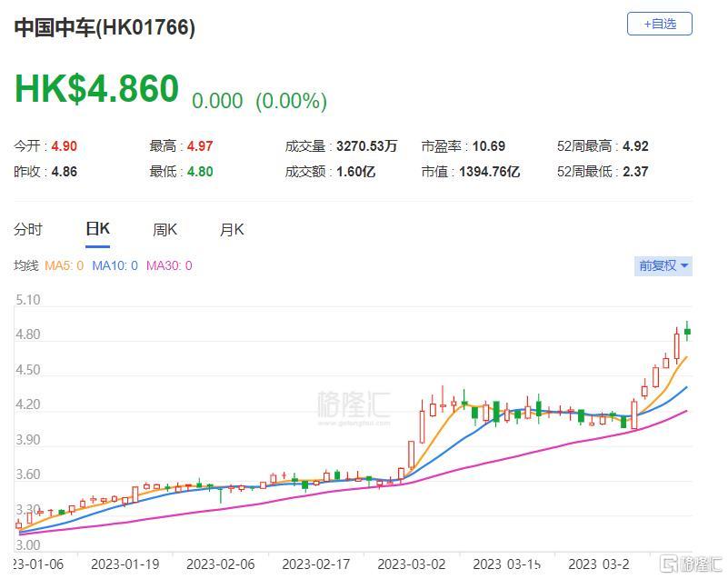Add stock via +自选 button
Viewport: 728px width, 579px height.
659,24
